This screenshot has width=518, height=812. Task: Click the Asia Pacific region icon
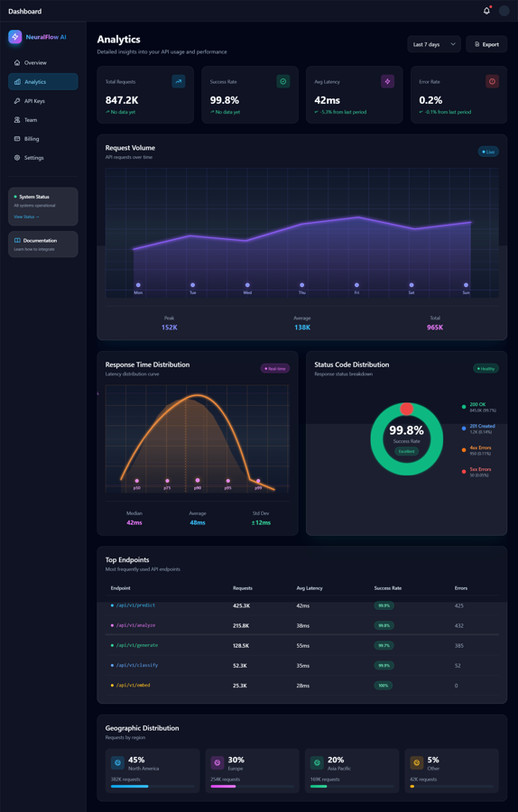click(x=317, y=762)
